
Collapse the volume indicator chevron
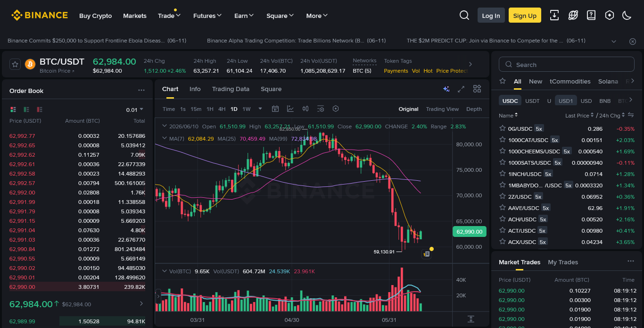pos(165,271)
